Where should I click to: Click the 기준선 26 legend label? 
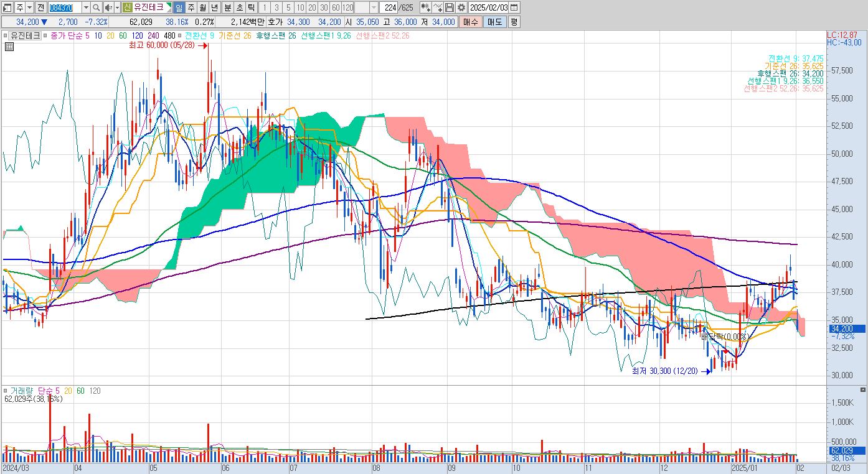click(x=235, y=35)
